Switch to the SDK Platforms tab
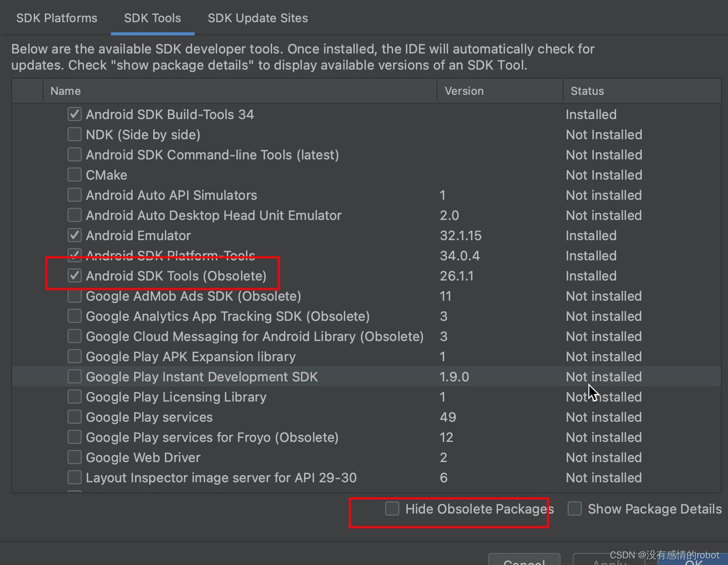Image resolution: width=728 pixels, height=565 pixels. [56, 18]
